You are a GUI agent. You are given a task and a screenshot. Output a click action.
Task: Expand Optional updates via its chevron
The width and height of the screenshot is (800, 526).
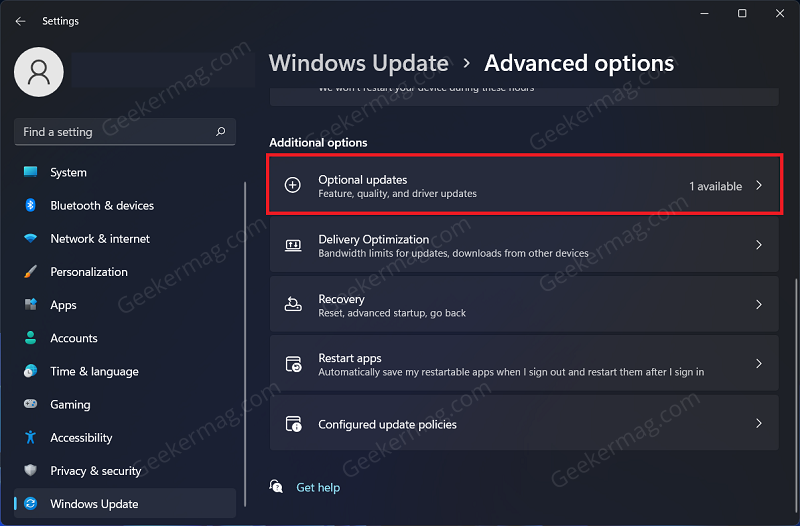pos(759,185)
